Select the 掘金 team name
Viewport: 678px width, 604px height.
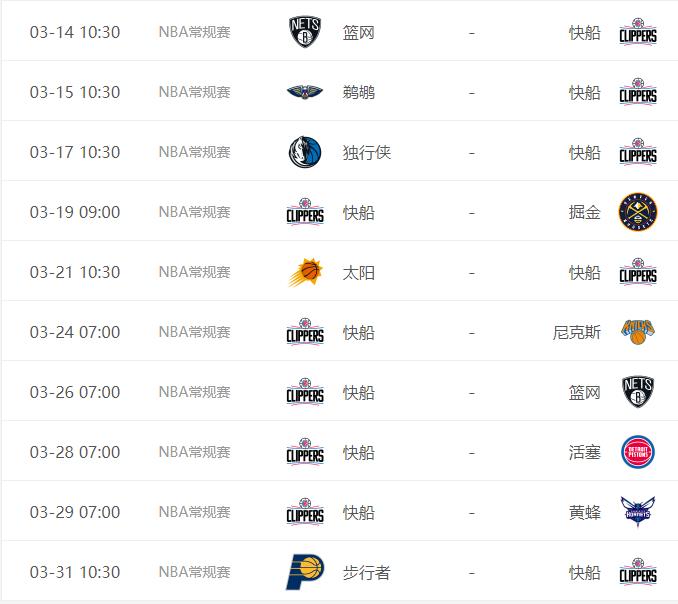(585, 212)
